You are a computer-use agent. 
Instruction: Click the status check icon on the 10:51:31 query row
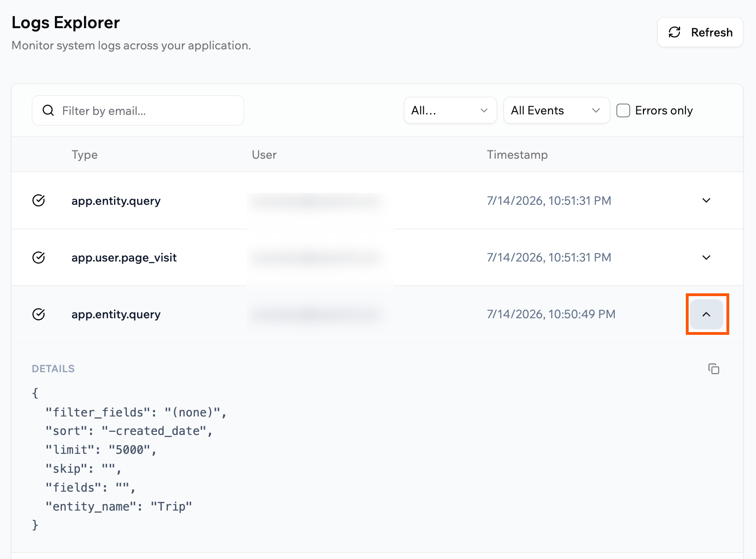(39, 201)
